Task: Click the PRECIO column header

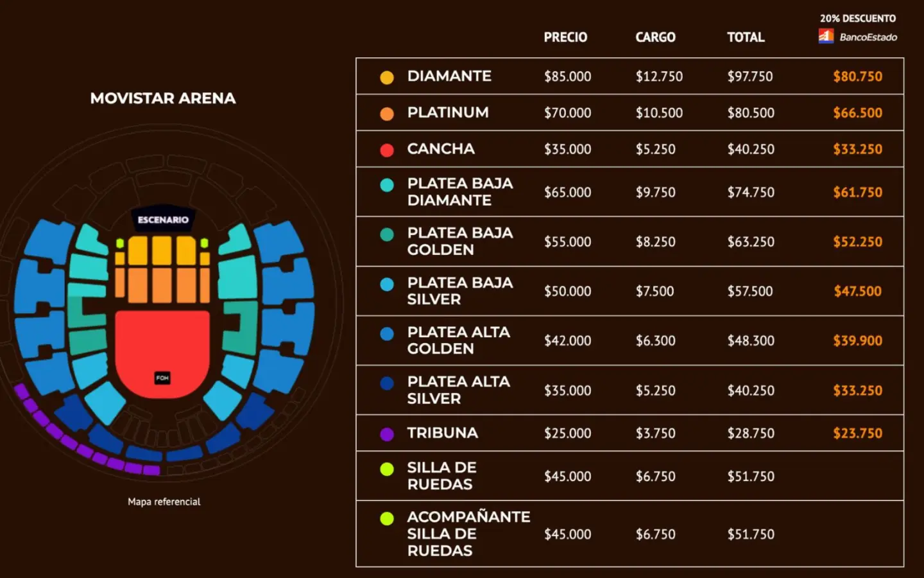Action: click(565, 37)
